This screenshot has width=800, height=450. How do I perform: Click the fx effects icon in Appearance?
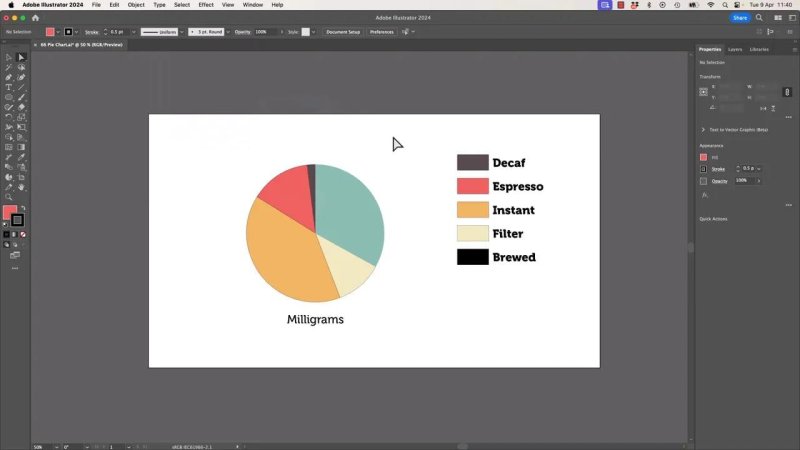[705, 195]
